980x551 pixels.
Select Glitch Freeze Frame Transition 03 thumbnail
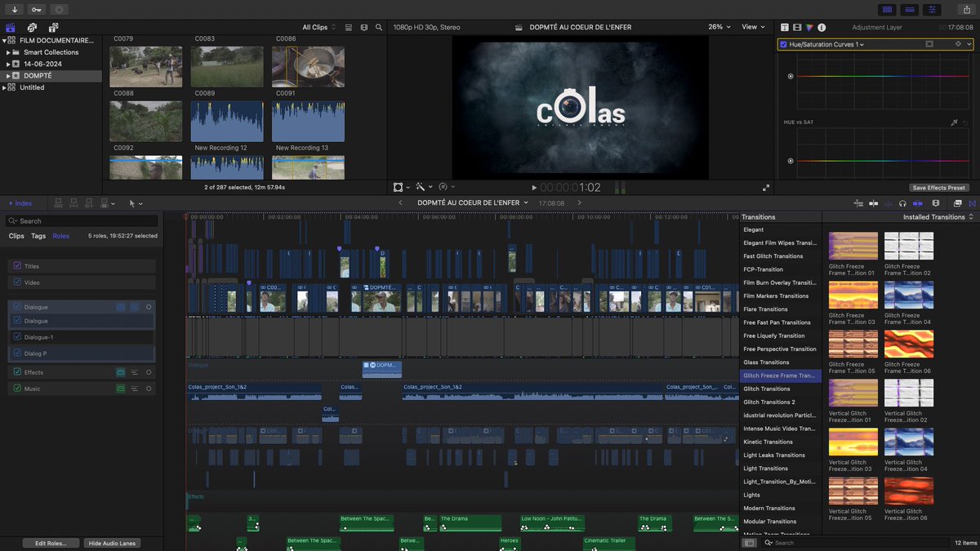[853, 295]
